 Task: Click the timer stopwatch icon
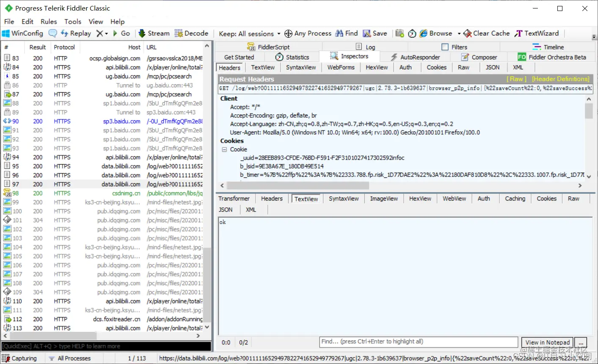[x=412, y=33]
